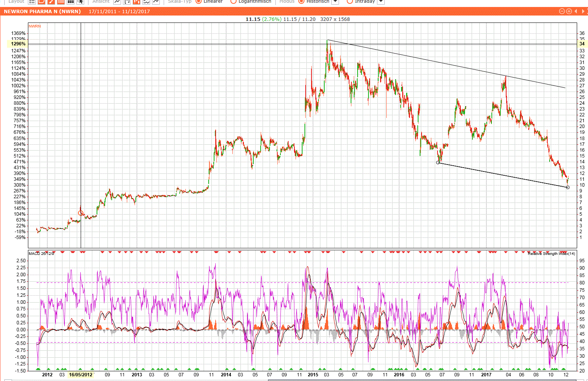Open the orange table layout icon

(x=61, y=2)
